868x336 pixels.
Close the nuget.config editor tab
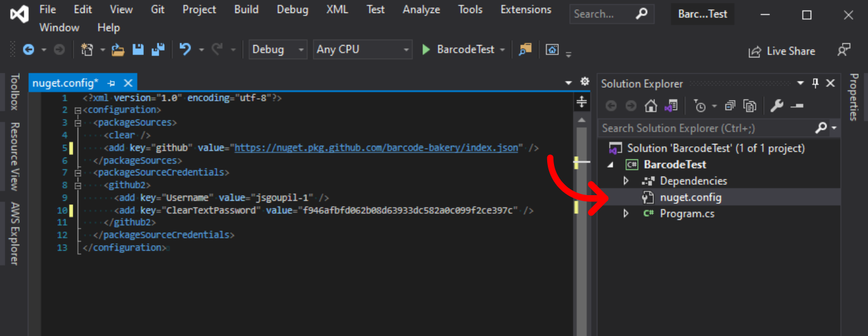[128, 83]
